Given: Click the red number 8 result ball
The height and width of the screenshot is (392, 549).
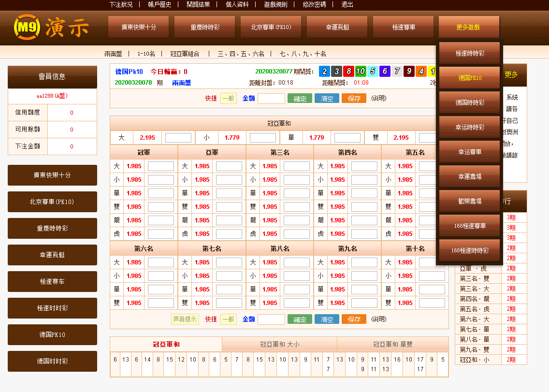Looking at the screenshot, I should (x=348, y=71).
